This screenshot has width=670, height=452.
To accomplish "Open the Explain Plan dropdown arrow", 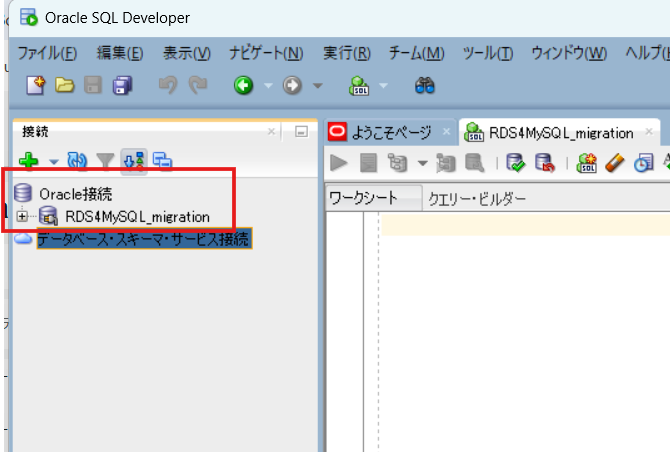I will pos(423,163).
